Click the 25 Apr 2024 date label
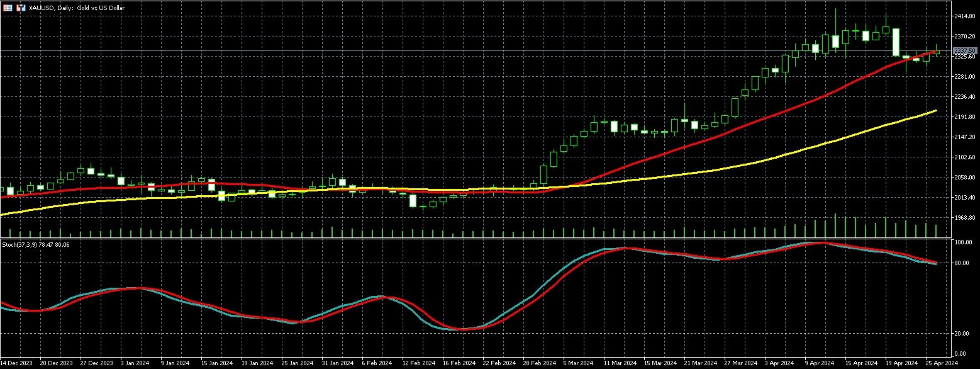The image size is (980, 369). [942, 363]
